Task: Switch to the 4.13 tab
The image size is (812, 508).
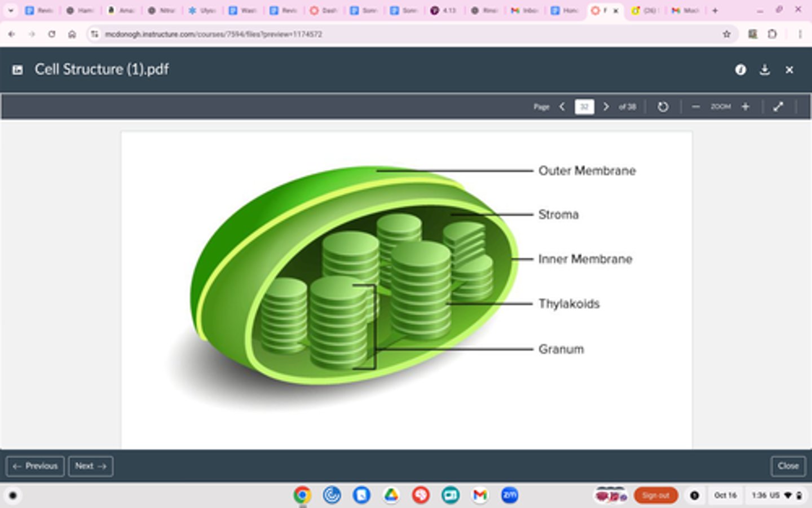Action: point(444,10)
